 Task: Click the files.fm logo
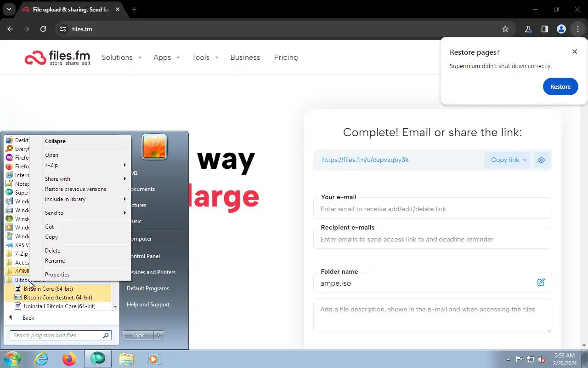pos(57,57)
